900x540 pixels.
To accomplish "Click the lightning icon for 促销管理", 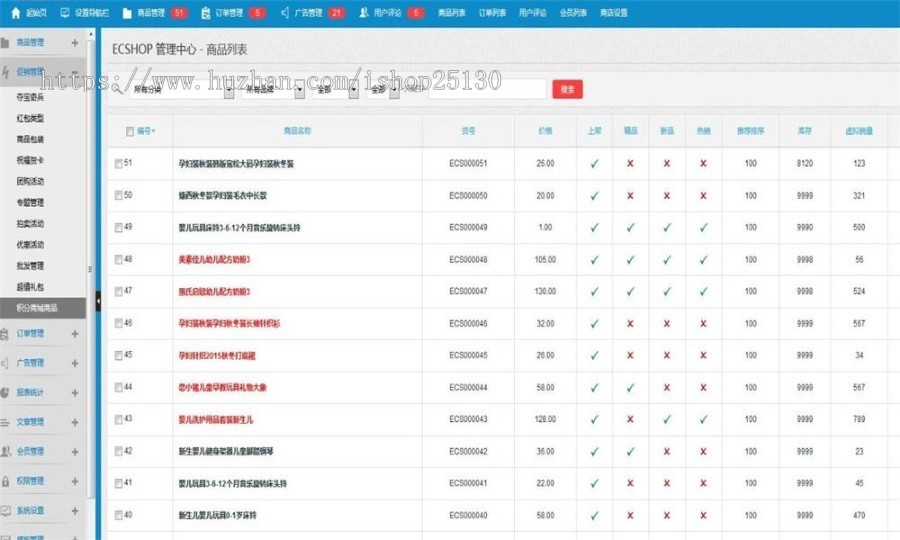I will click(6, 72).
